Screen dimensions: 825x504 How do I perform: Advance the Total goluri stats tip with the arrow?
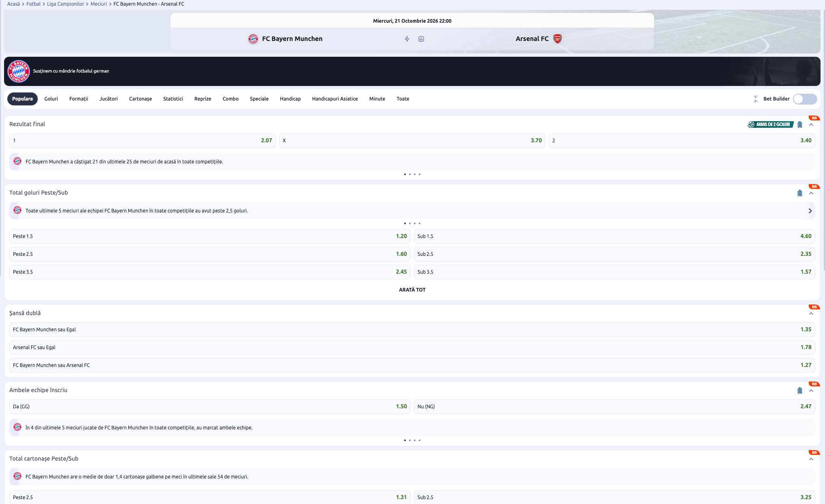click(810, 211)
